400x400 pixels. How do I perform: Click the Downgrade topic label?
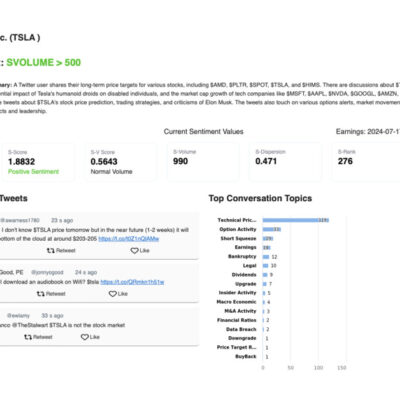click(x=242, y=338)
